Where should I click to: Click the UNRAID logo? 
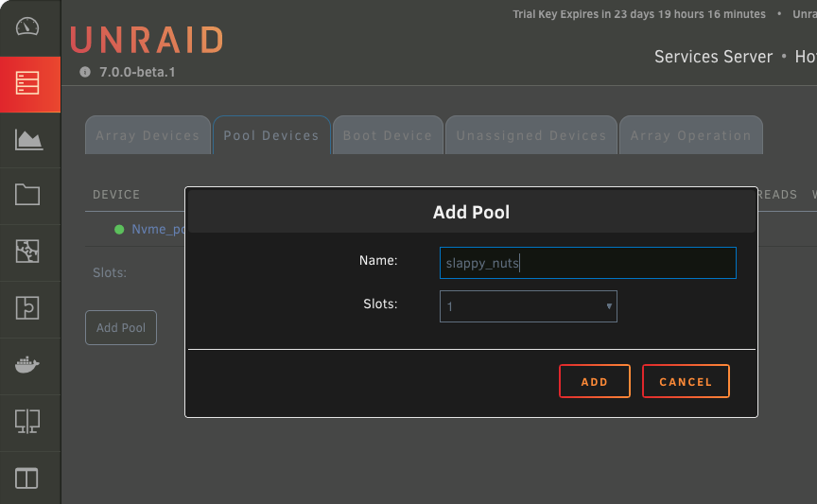147,40
